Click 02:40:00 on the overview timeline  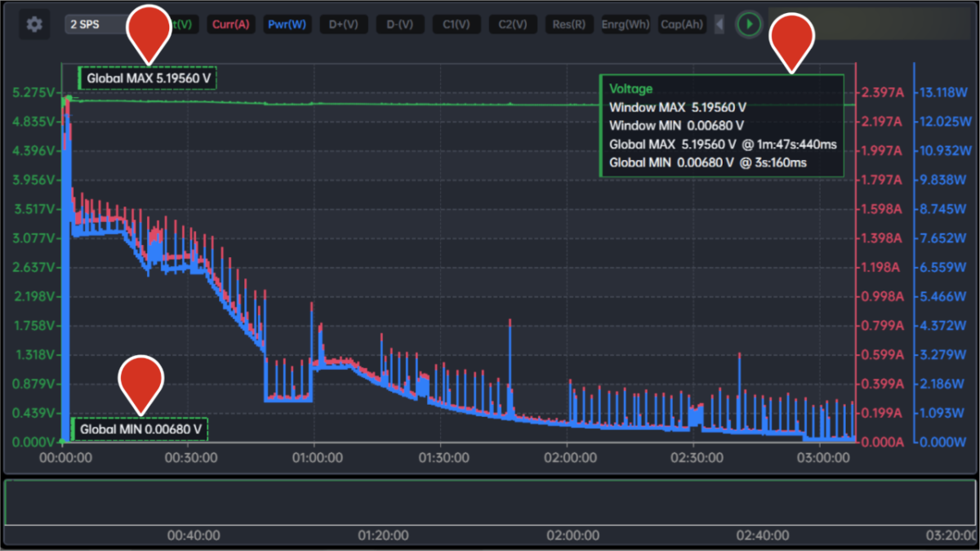(x=764, y=535)
